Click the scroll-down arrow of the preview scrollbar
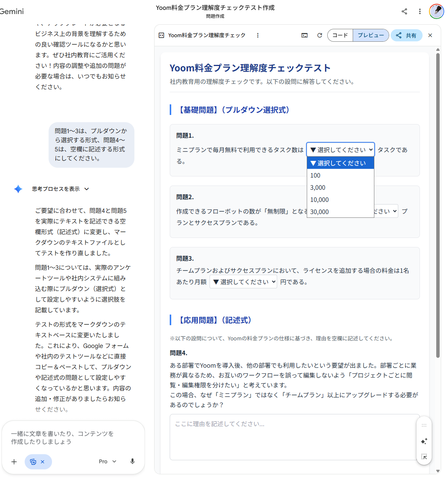The width and height of the screenshot is (448, 480). [x=438, y=471]
